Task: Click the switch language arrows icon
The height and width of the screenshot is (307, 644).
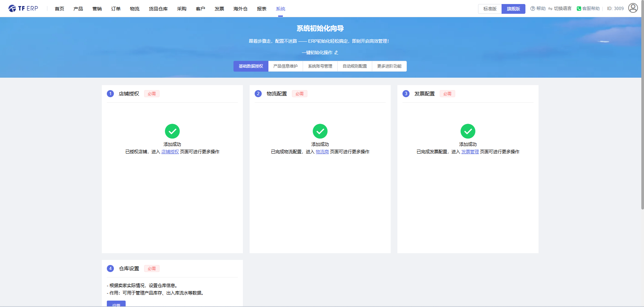Action: tap(550, 9)
